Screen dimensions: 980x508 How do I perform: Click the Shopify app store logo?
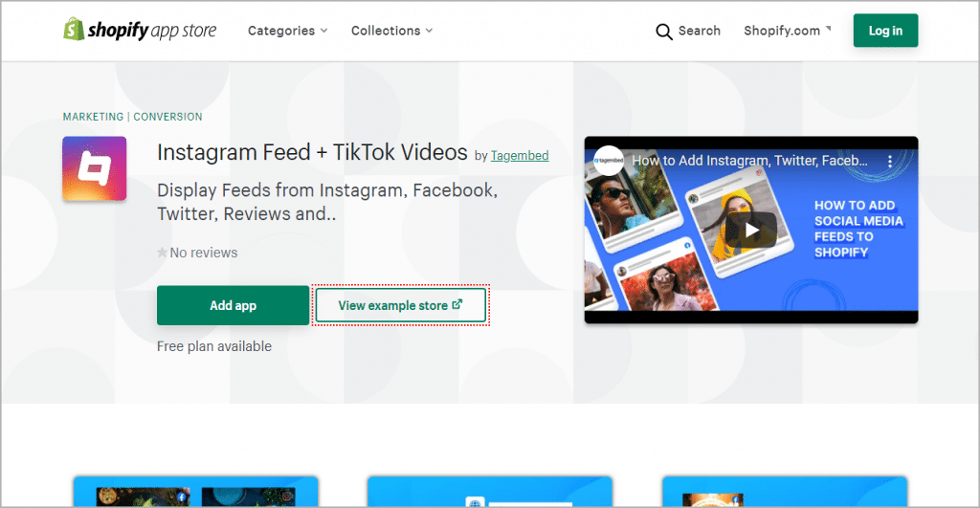[140, 30]
